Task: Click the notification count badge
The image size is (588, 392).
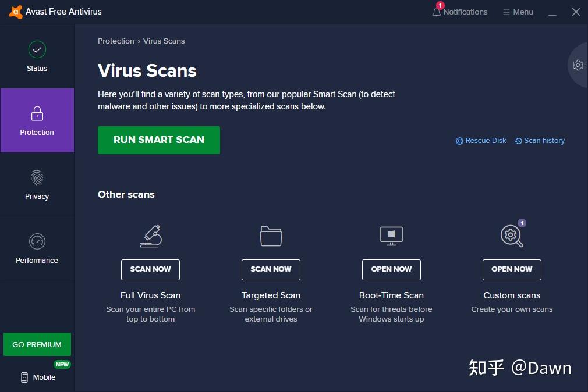Action: click(440, 5)
